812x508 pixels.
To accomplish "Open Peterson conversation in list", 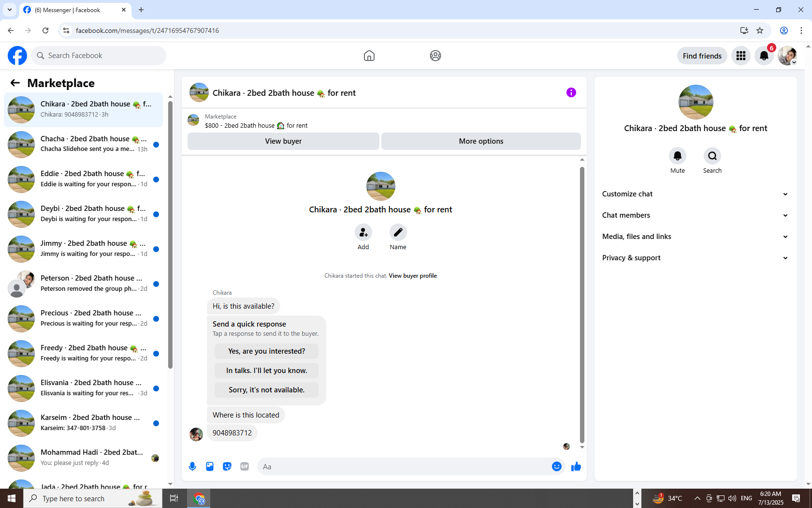I will [84, 284].
